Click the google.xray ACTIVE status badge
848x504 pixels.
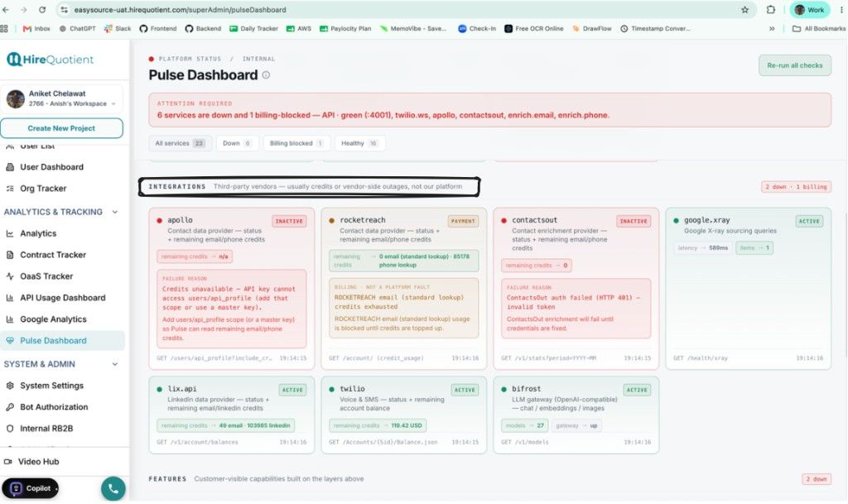click(809, 221)
